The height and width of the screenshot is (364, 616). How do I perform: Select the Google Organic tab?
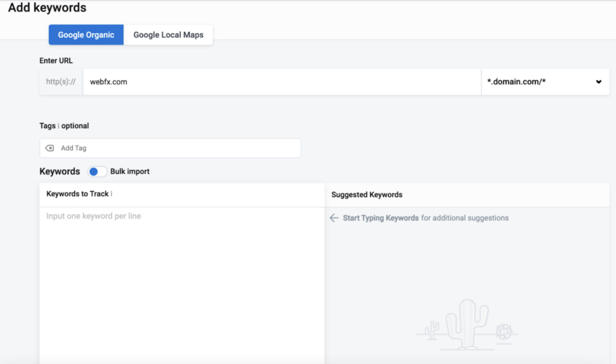85,34
